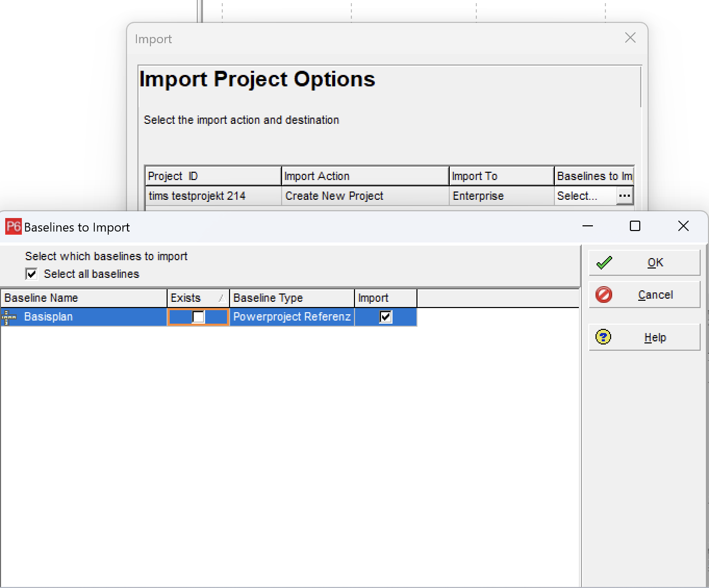709x588 pixels.
Task: Close the Import dialog window
Action: [x=630, y=38]
